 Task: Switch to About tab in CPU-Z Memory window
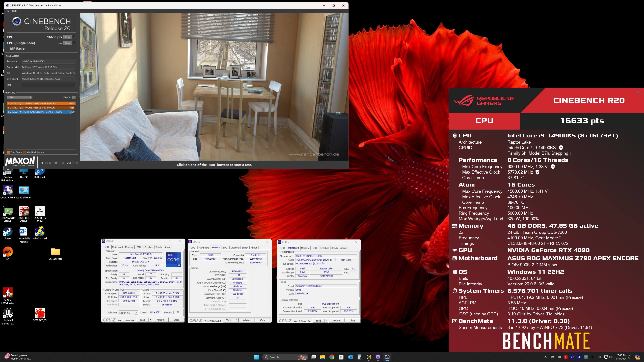254,248
